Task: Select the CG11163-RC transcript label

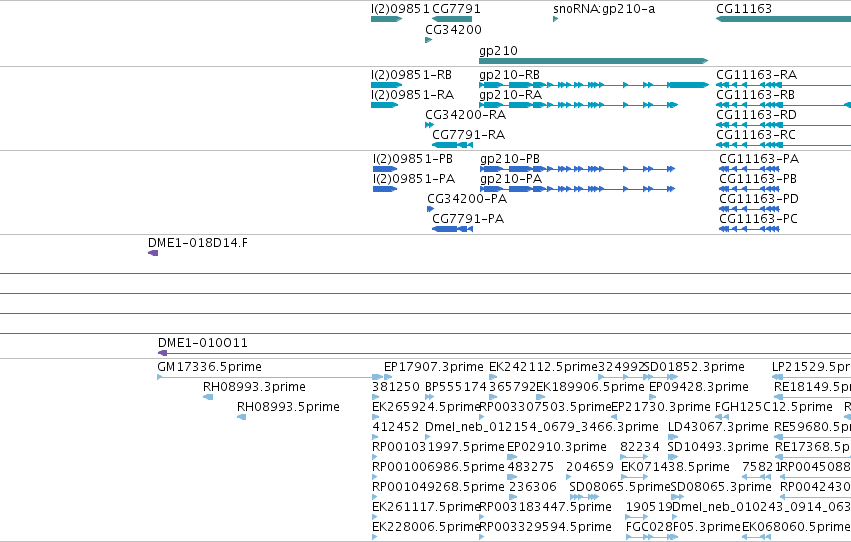Action: point(756,135)
